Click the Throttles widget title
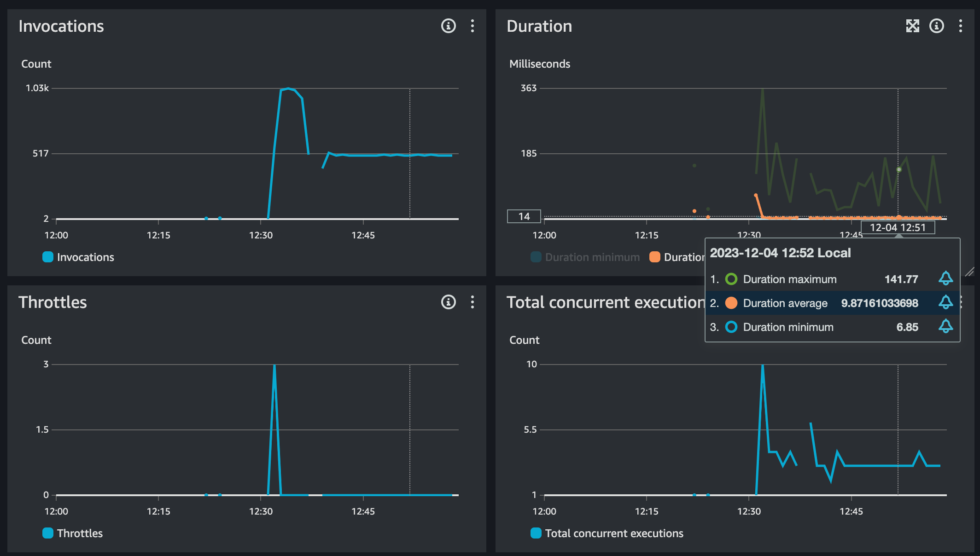Image resolution: width=980 pixels, height=556 pixels. pos(52,302)
